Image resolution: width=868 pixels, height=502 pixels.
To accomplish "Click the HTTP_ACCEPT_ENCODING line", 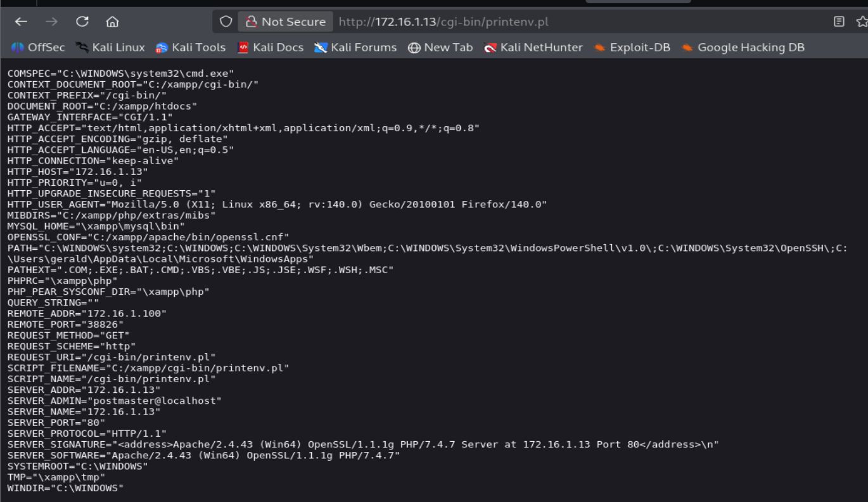I will click(x=118, y=139).
